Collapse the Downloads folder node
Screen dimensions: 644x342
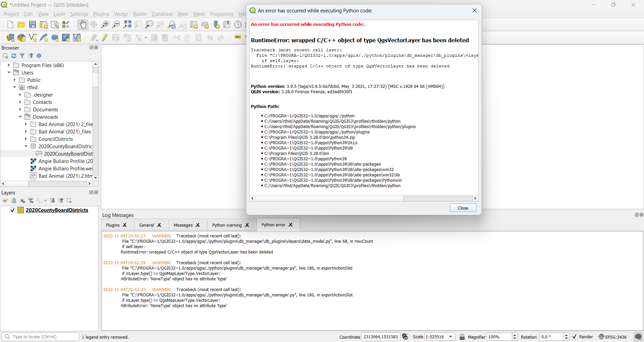20,117
